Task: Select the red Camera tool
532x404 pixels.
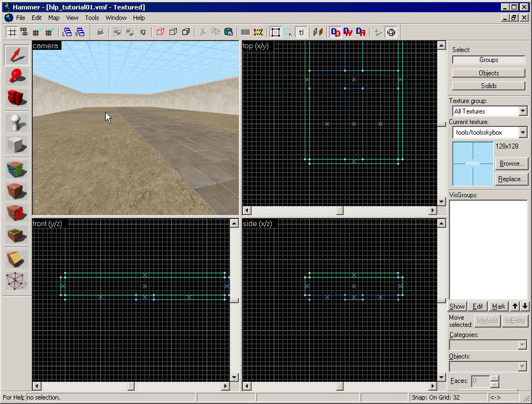Action: [x=17, y=98]
